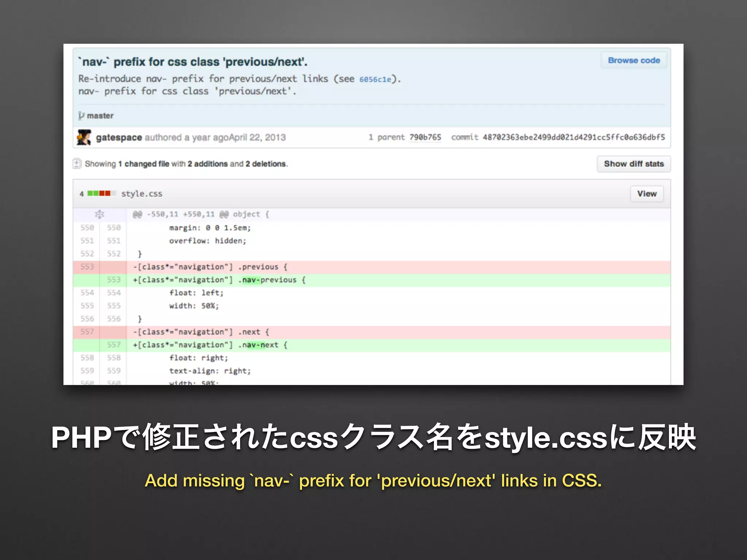Click the hunk header '@@ -550,11 +550,11 @@'

pyautogui.click(x=181, y=214)
